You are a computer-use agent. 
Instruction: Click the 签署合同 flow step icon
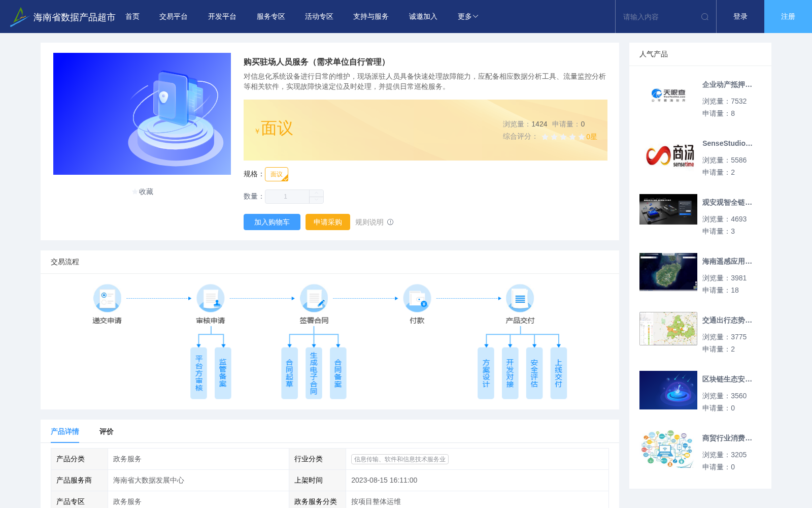click(x=314, y=298)
